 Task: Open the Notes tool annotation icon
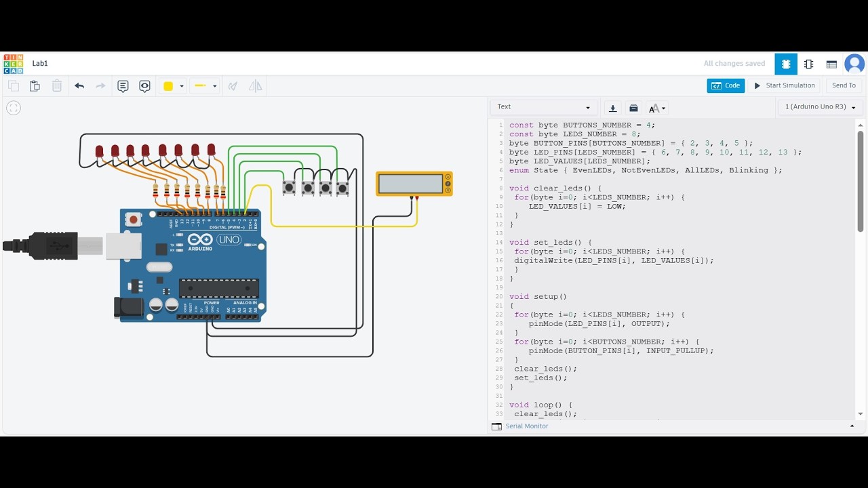click(123, 86)
